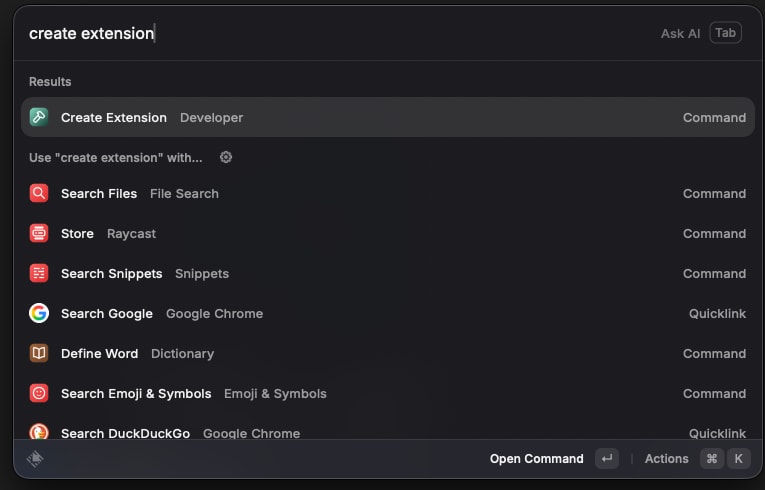Select Search Emoji & Symbols row
765x490 pixels.
click(388, 393)
